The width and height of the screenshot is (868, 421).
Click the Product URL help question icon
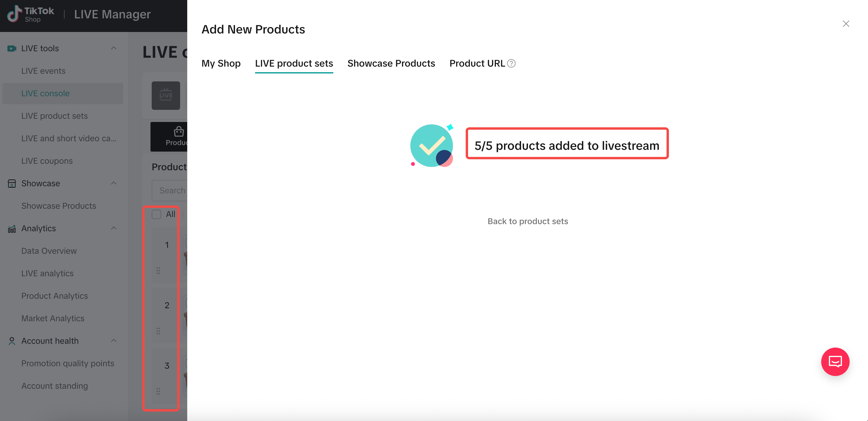pos(511,63)
